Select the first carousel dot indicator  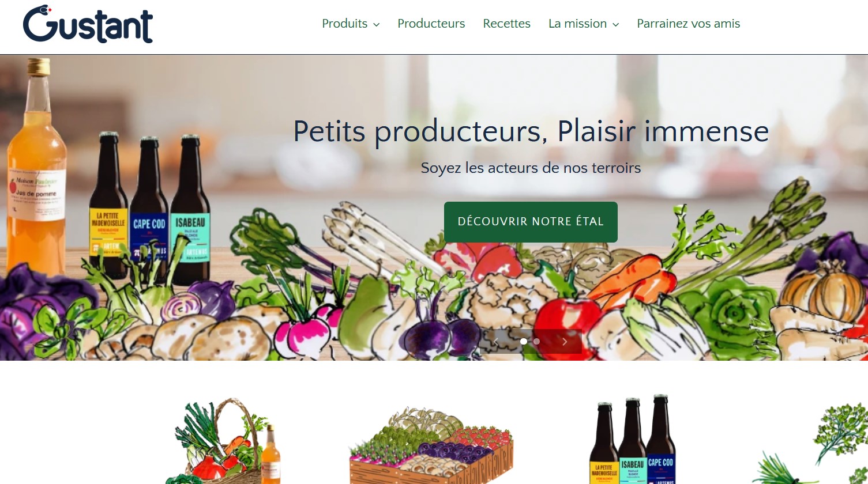point(524,341)
